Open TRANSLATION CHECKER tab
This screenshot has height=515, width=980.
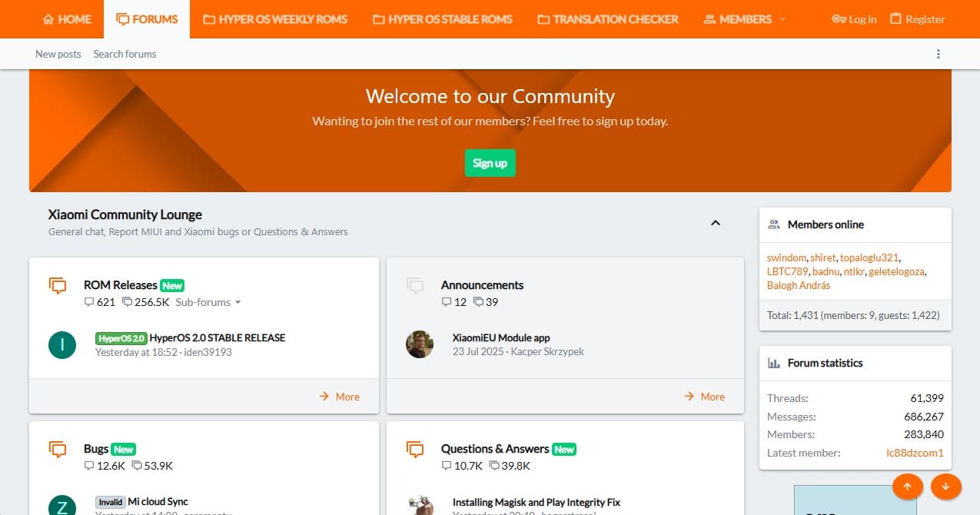click(x=607, y=19)
